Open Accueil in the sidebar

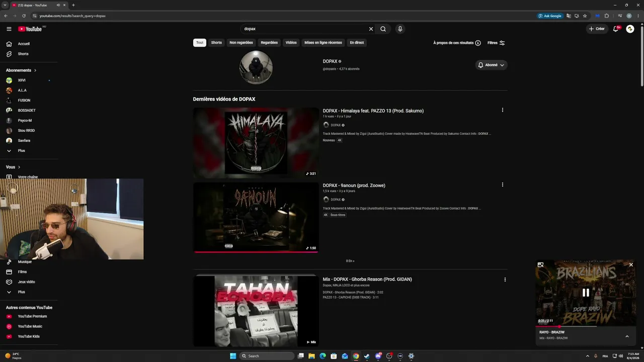tap(24, 44)
